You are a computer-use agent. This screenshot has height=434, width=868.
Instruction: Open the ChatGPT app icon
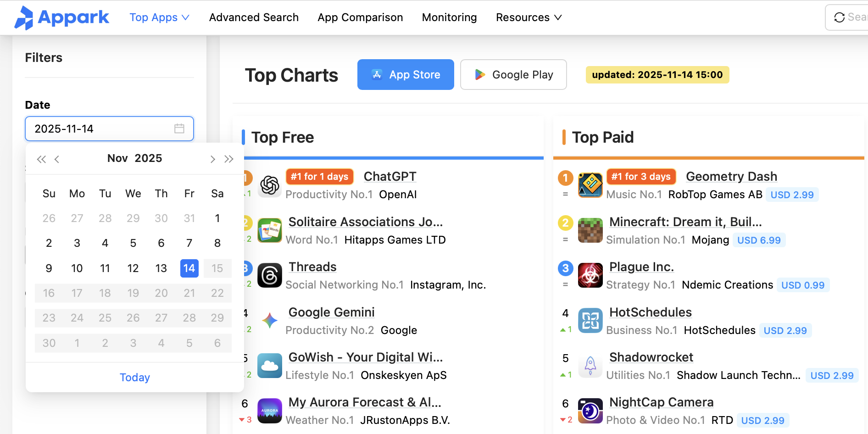270,185
